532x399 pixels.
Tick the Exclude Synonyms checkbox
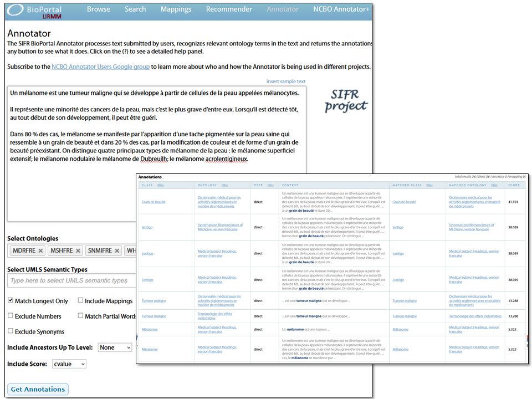(11, 331)
